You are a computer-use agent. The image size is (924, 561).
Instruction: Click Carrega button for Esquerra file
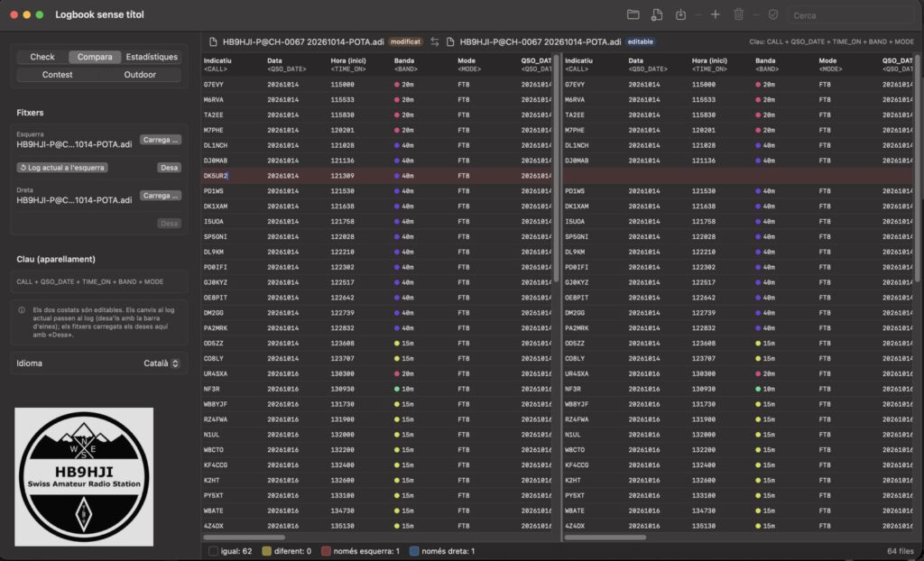[161, 140]
